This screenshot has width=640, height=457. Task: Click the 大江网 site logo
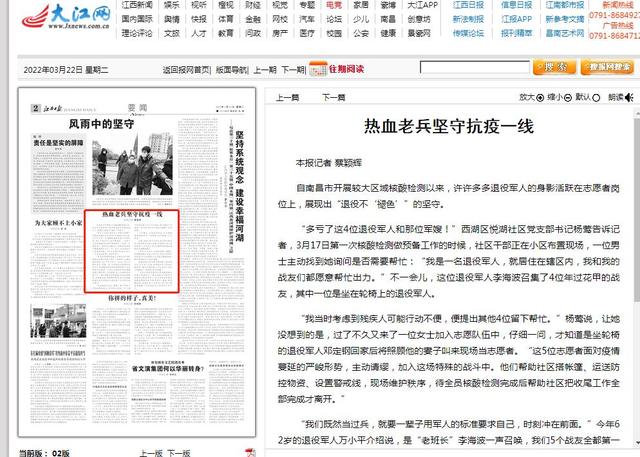tap(66, 17)
